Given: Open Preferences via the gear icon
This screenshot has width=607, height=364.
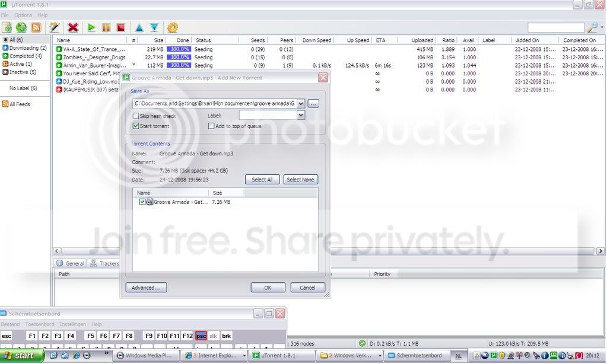Looking at the screenshot, I should point(173,27).
